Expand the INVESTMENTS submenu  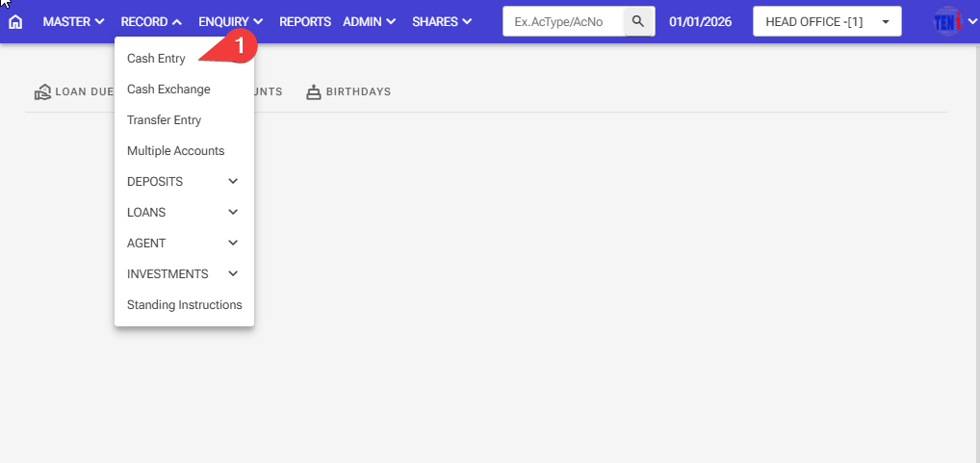tap(183, 274)
